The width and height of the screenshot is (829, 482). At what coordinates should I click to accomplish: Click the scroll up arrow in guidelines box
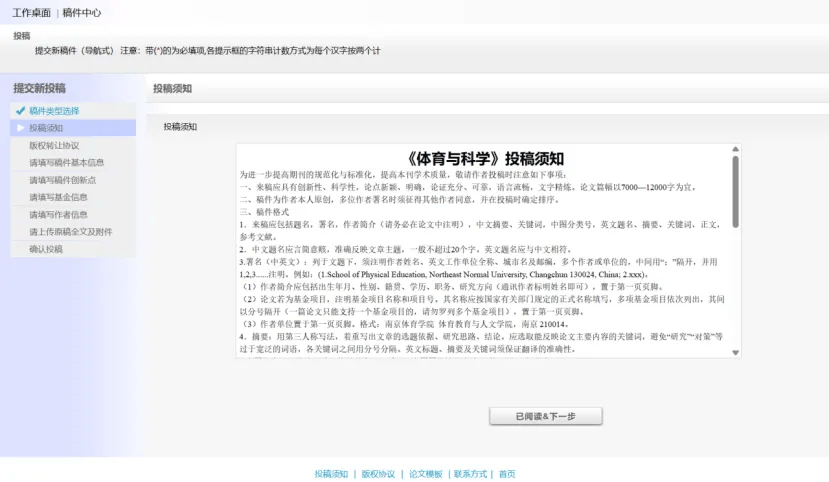click(736, 150)
